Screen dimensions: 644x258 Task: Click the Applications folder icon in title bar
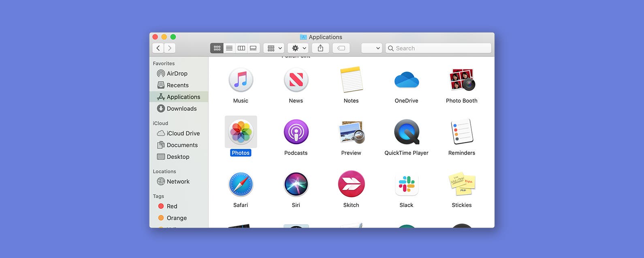[x=303, y=37]
